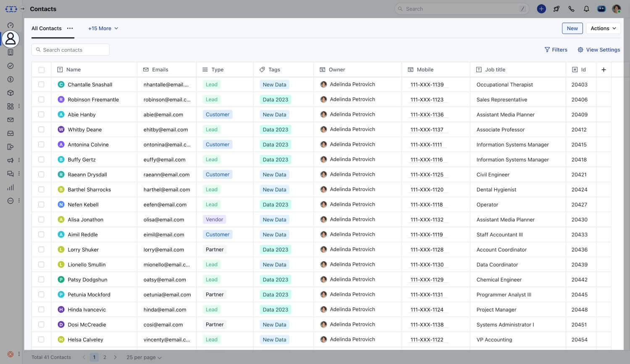This screenshot has height=364, width=630.
Task: Open the open-envelope inbox icon in sidebar
Action: (x=10, y=134)
